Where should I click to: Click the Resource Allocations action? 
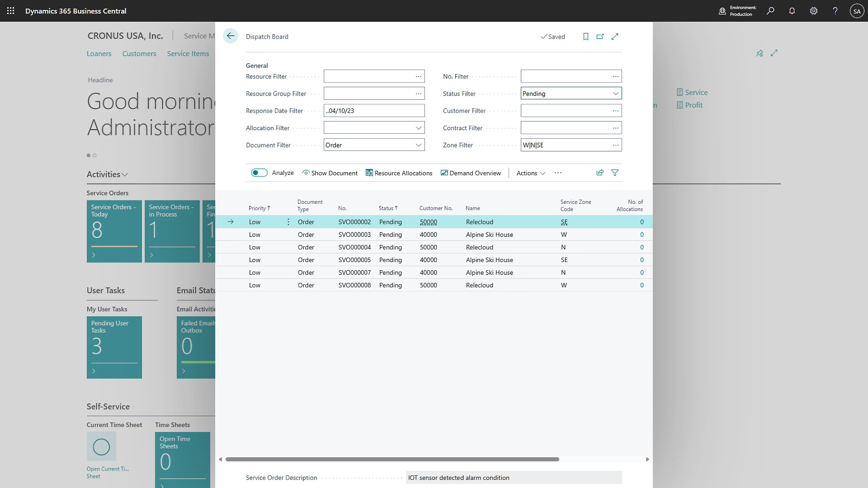pos(399,173)
